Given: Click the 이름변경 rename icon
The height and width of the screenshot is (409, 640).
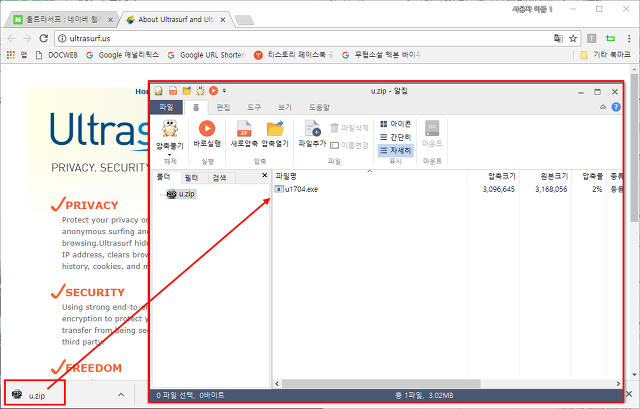Looking at the screenshot, I should point(334,145).
